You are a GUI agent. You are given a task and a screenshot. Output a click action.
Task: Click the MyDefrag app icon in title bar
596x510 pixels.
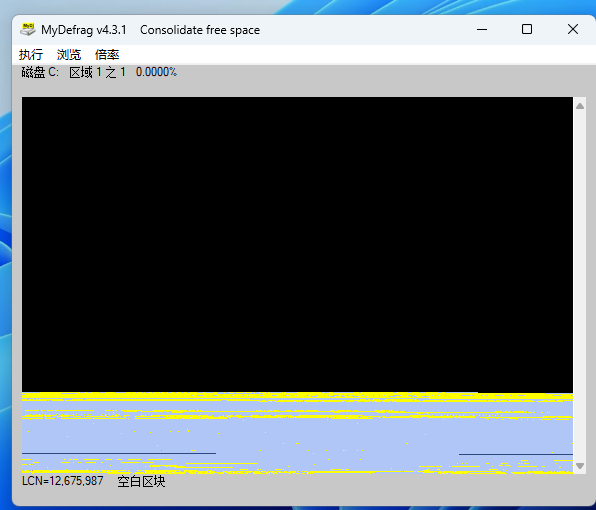[x=28, y=30]
